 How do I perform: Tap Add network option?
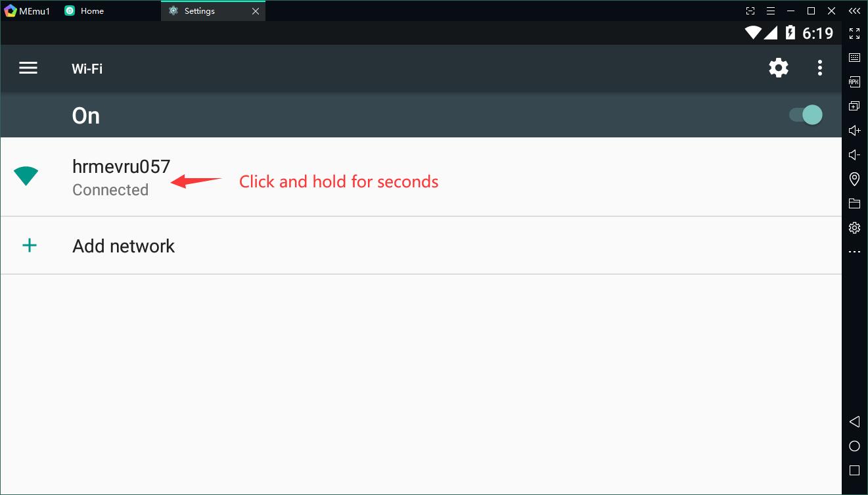pyautogui.click(x=124, y=246)
